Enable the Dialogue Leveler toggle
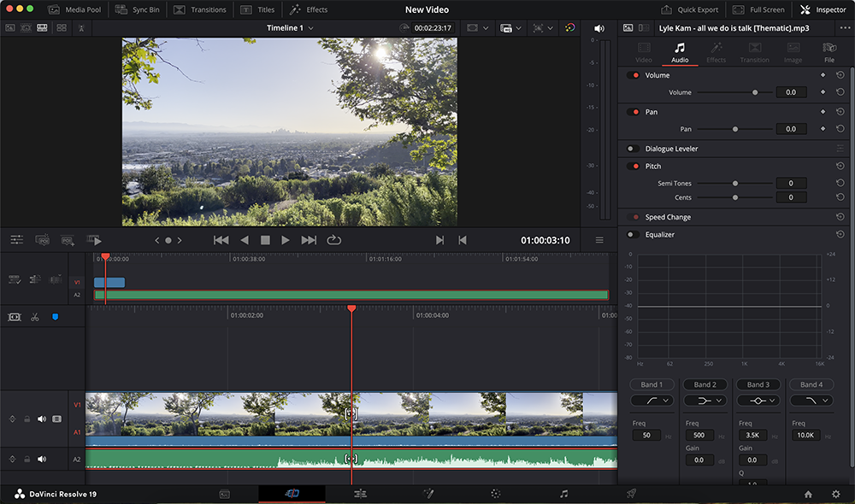Screen dimensions: 855x504 click(x=633, y=148)
